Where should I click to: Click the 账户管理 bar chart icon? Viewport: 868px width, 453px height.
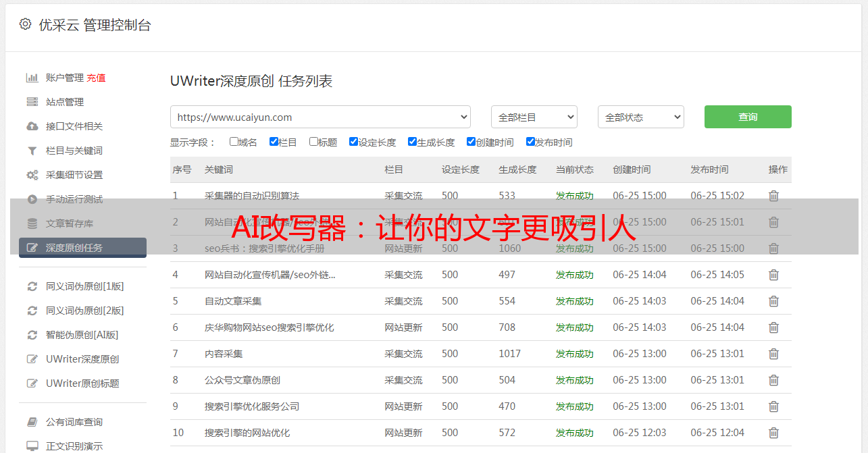tap(32, 78)
